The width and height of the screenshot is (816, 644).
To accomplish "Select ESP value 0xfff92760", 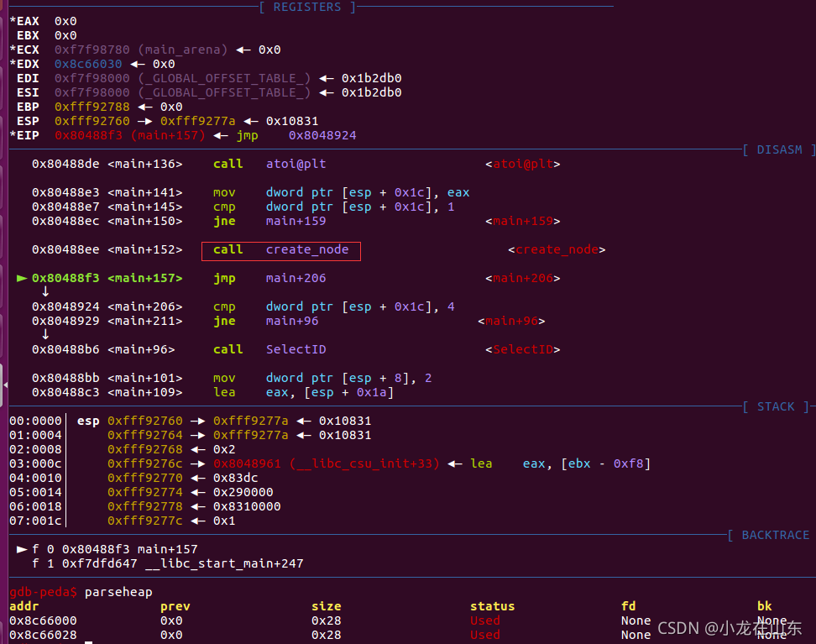I will (92, 121).
